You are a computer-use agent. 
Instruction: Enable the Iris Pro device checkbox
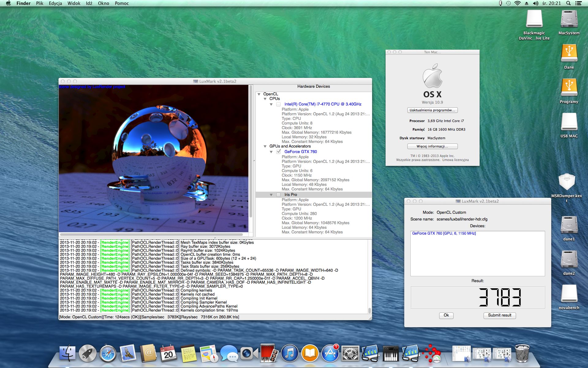(278, 195)
